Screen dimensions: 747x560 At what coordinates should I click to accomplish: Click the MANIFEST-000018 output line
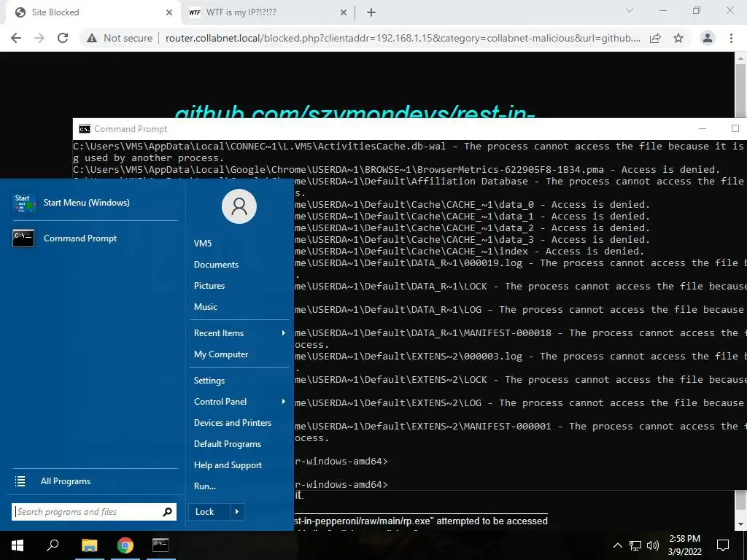tap(521, 338)
